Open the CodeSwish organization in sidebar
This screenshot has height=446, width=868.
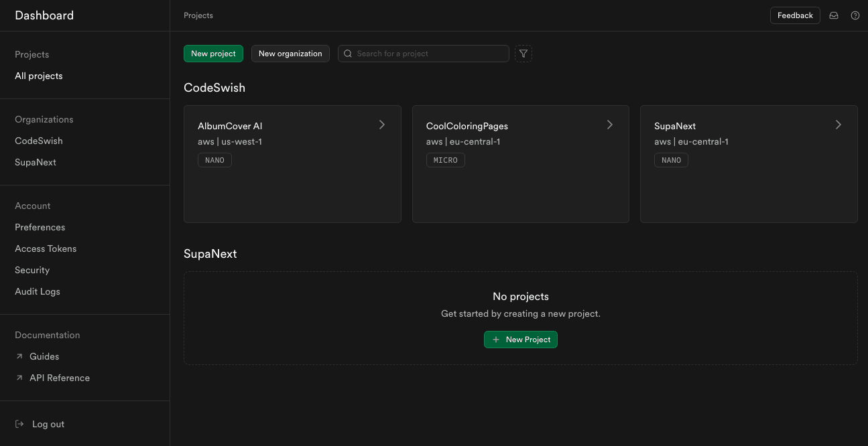click(x=39, y=141)
